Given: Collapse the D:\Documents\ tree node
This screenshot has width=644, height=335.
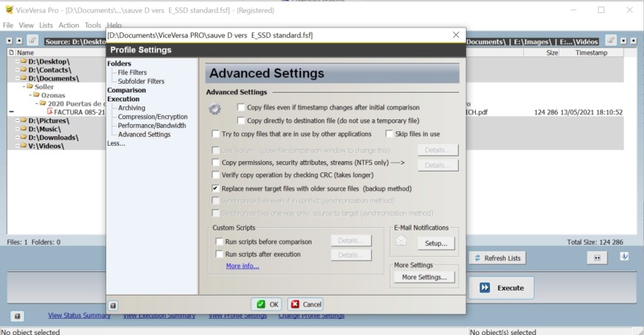Looking at the screenshot, I should point(17,78).
